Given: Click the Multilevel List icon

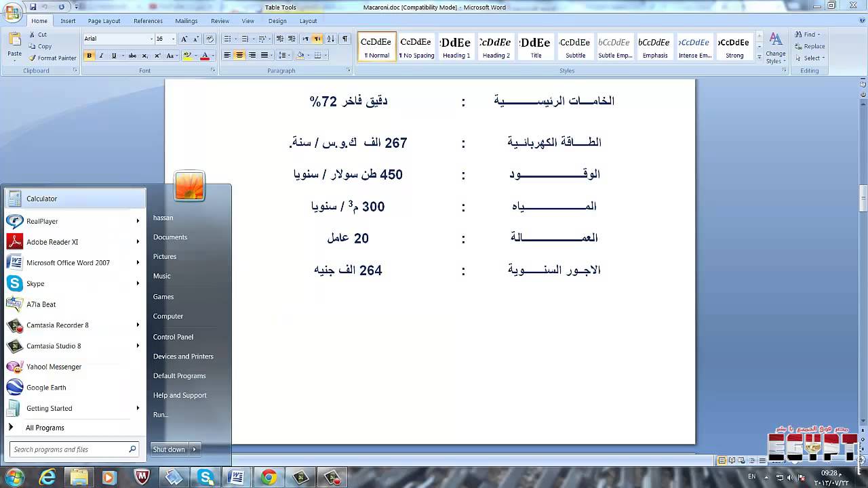Looking at the screenshot, I should click(x=262, y=39).
